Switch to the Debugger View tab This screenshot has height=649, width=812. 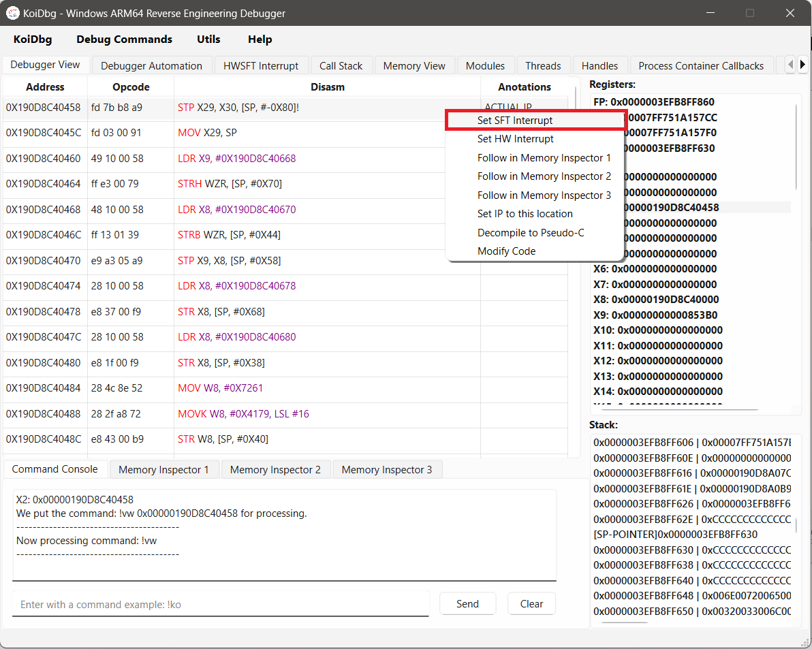tap(45, 65)
